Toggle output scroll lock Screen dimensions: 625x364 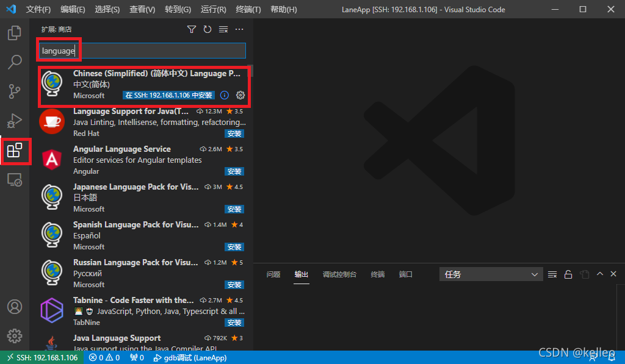[x=568, y=274]
